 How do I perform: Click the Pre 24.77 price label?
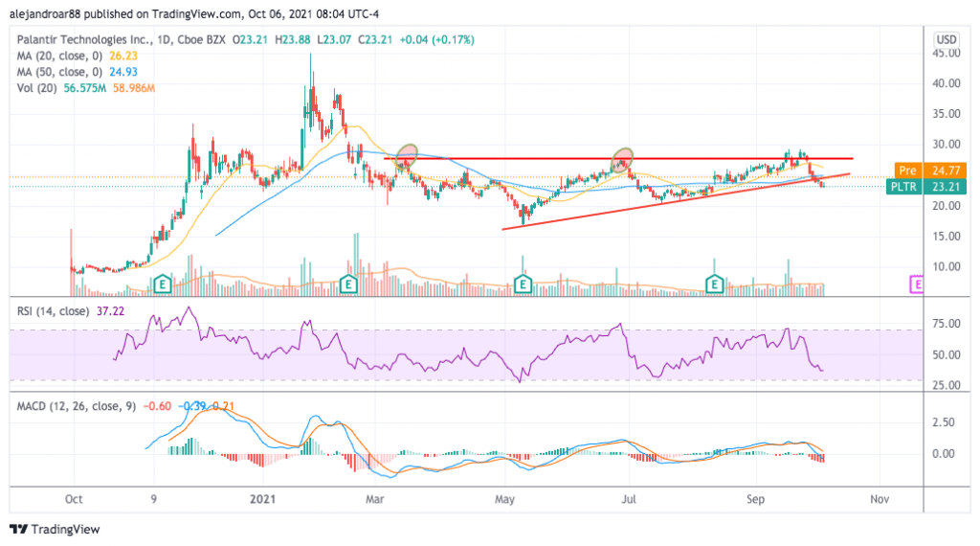930,171
